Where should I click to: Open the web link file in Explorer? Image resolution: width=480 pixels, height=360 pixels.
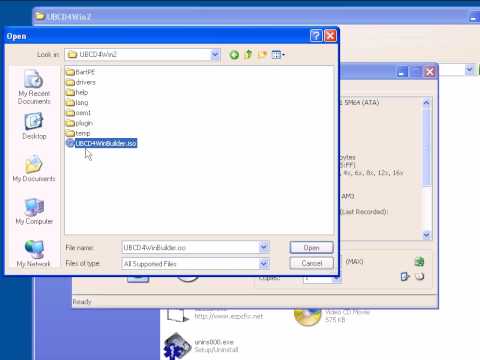click(215, 315)
